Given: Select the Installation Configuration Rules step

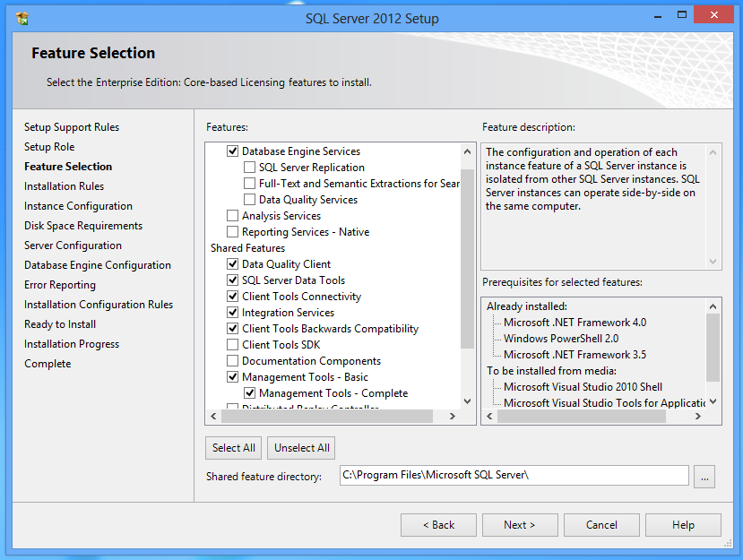Looking at the screenshot, I should click(99, 305).
